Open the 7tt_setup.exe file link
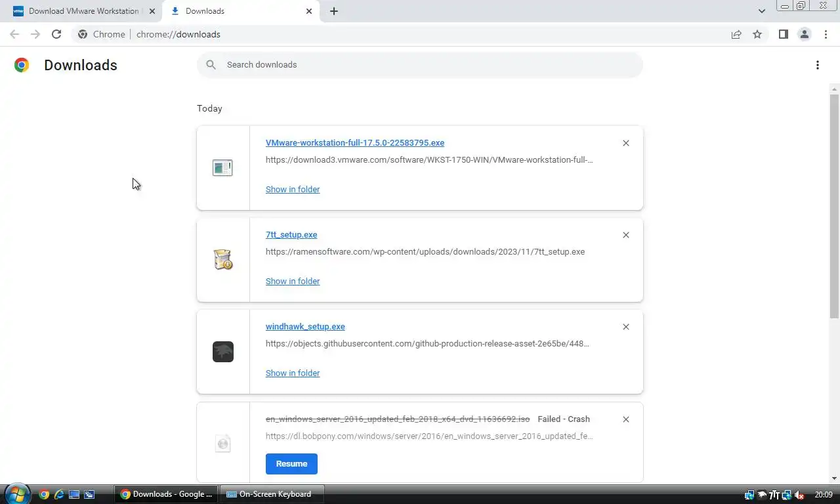Viewport: 840px width, 504px height. 291,235
